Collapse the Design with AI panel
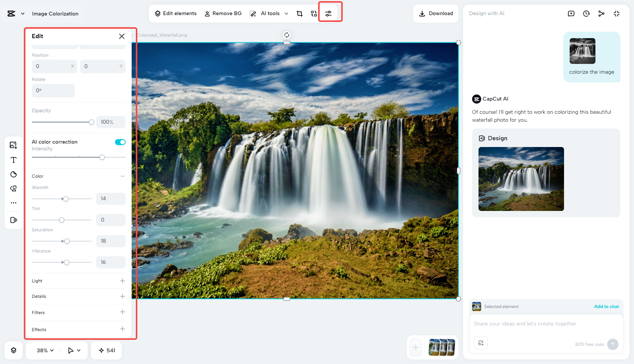This screenshot has width=634, height=364. coord(617,13)
